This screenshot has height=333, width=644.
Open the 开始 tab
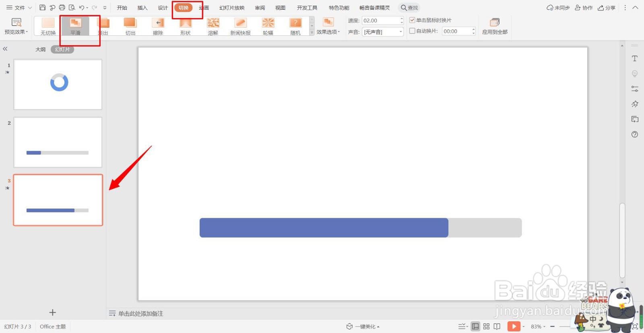(122, 8)
